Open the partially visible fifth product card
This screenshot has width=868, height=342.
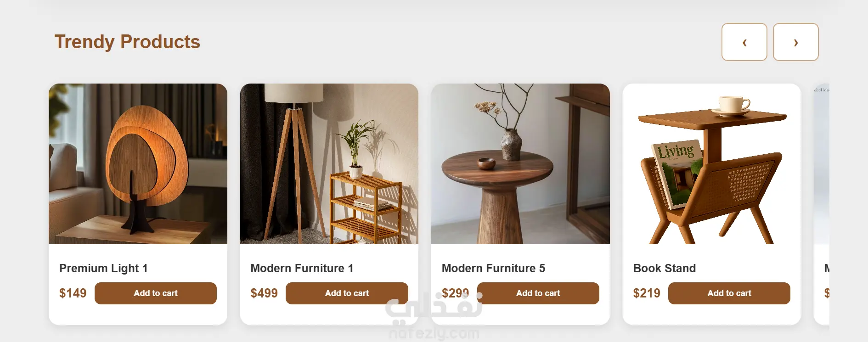coord(822,204)
